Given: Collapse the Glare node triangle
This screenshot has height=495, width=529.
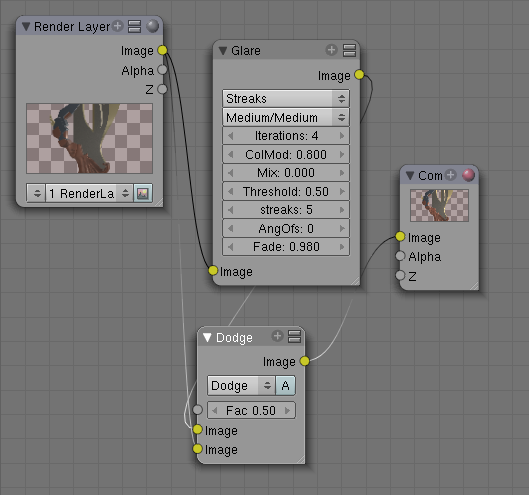Looking at the screenshot, I should pyautogui.click(x=223, y=51).
